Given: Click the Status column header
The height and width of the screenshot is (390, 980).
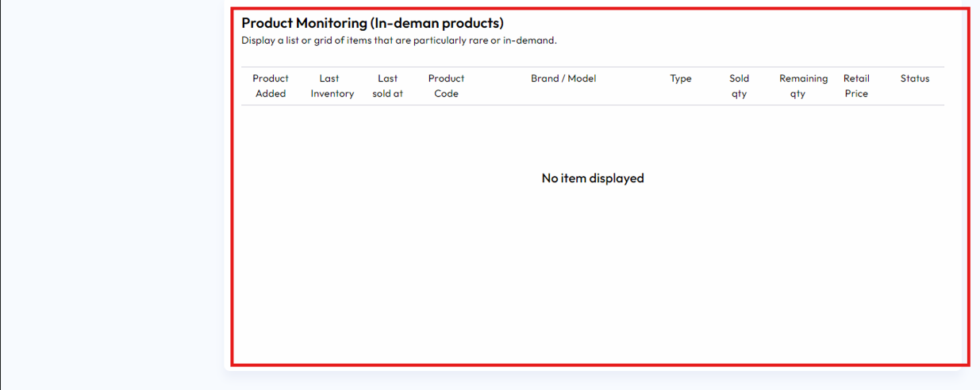Looking at the screenshot, I should (914, 78).
